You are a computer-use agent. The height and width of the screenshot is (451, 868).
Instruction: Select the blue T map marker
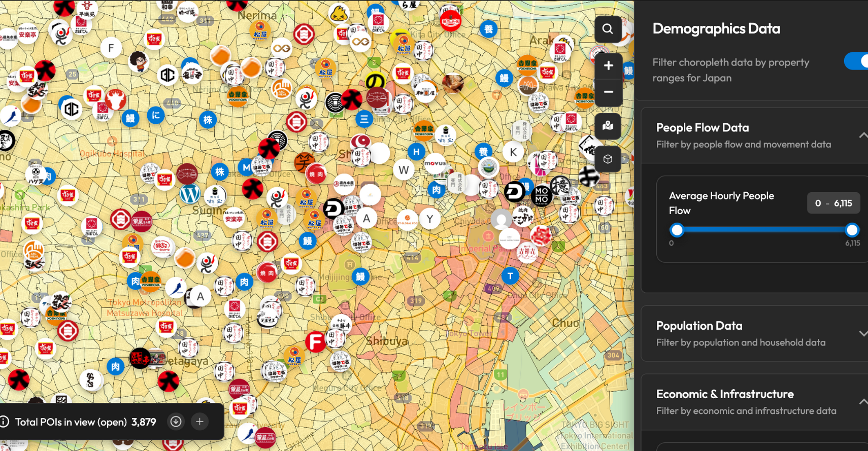[x=510, y=276]
